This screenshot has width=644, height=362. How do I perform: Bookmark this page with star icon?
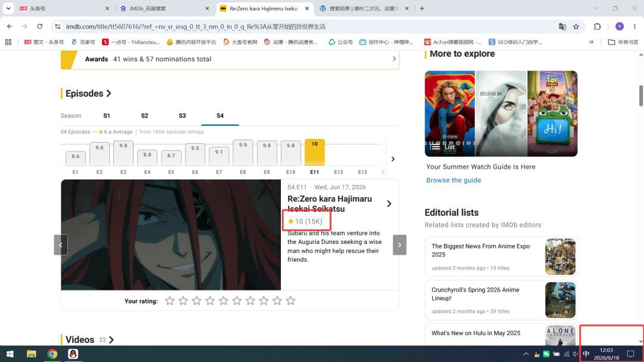point(576,27)
